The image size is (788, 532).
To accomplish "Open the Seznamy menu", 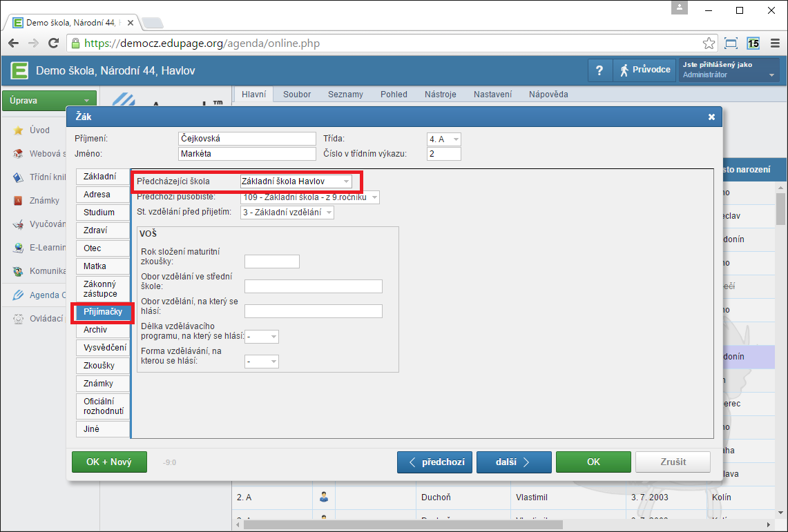I will (345, 95).
